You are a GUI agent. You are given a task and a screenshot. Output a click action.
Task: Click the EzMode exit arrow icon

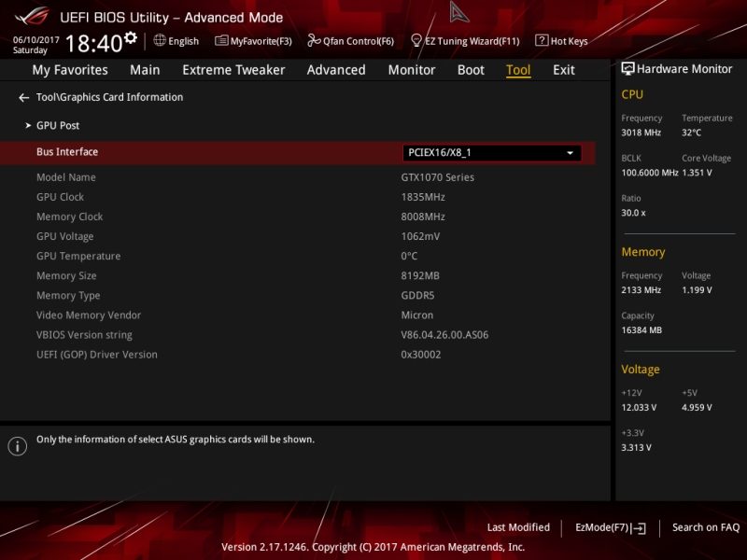pos(640,527)
